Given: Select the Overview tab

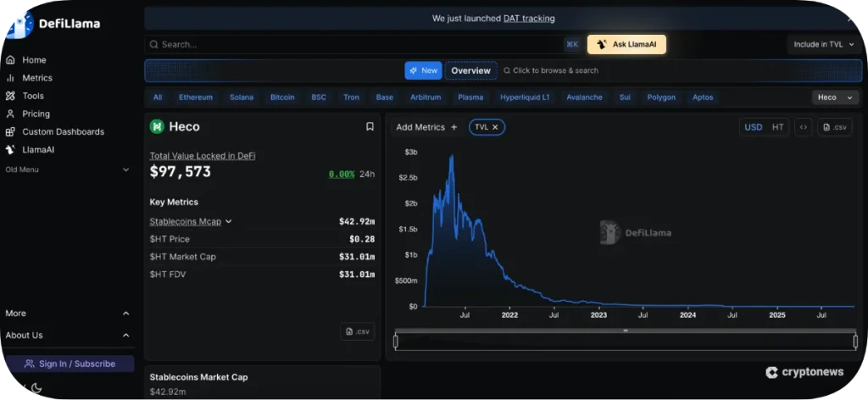Looking at the screenshot, I should pyautogui.click(x=470, y=70).
